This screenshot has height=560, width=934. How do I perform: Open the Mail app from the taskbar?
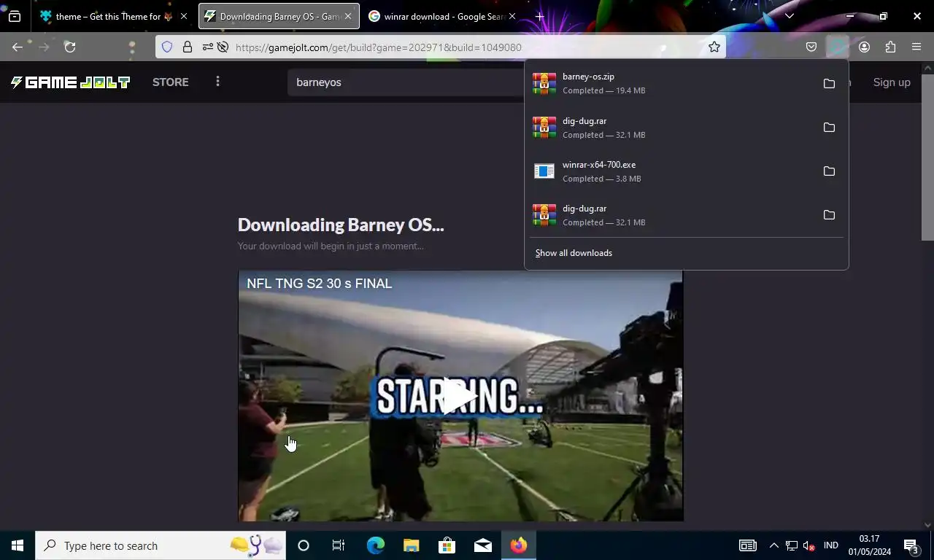click(482, 545)
